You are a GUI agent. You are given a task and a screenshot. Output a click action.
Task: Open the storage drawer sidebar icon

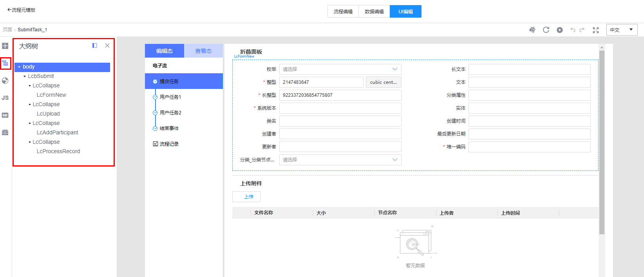click(x=5, y=132)
